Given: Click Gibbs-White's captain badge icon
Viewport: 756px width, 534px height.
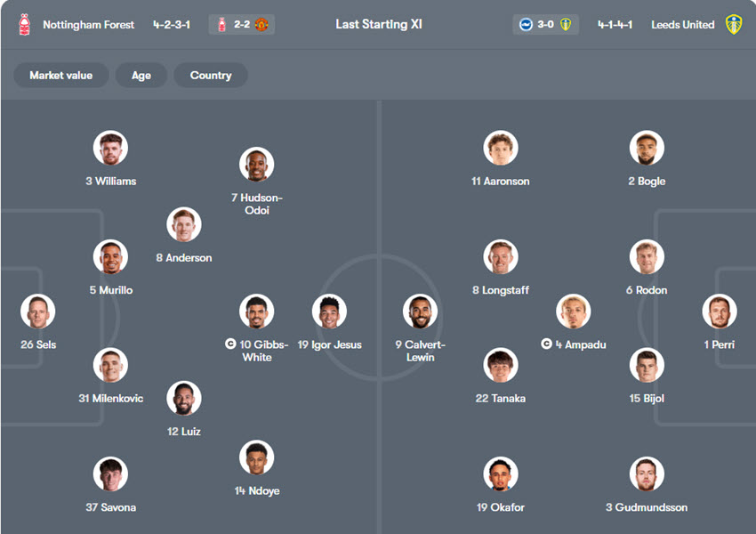Looking at the screenshot, I should (x=231, y=344).
